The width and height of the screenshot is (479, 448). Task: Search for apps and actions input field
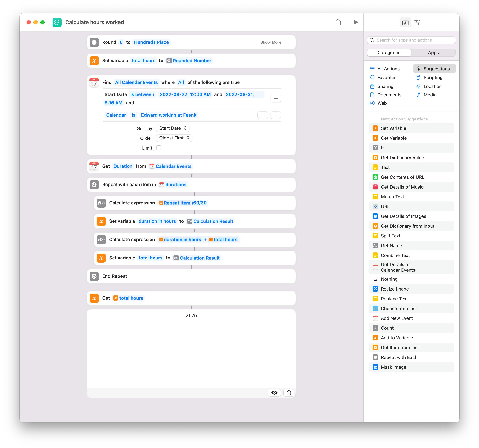tap(413, 41)
